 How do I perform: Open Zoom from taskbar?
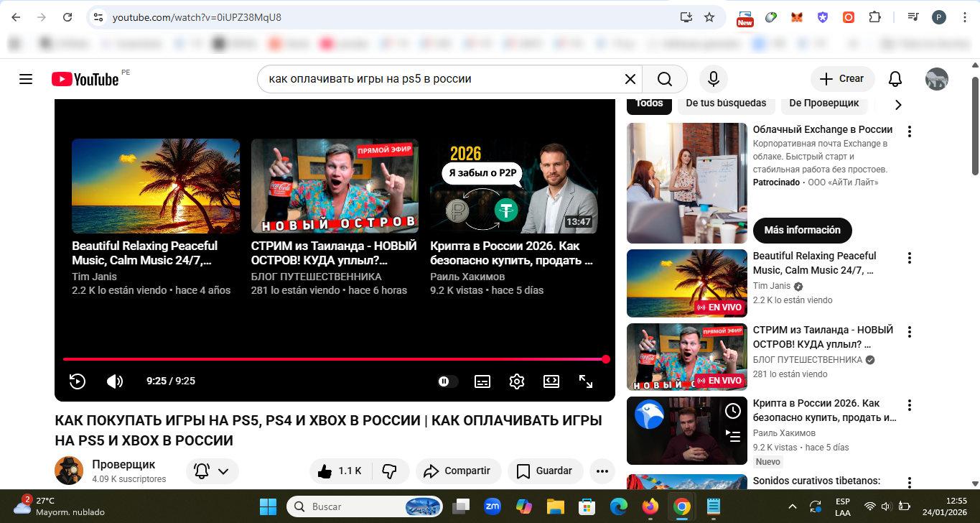coord(492,506)
